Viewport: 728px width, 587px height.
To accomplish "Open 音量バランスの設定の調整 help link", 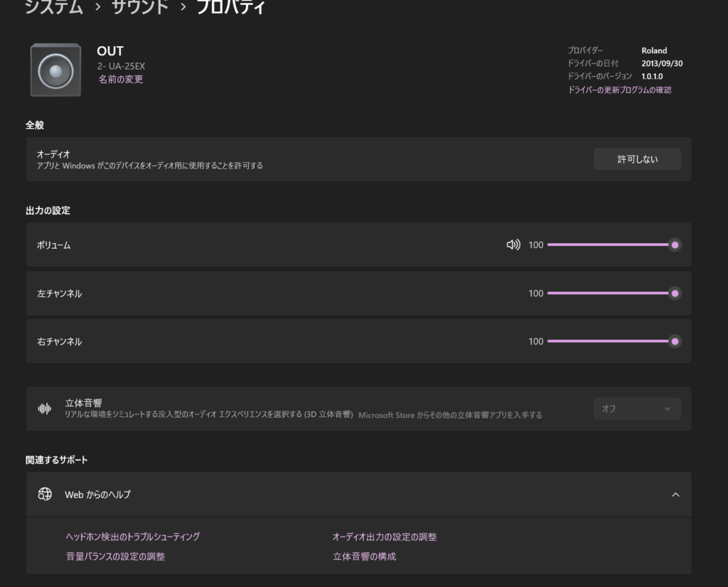I will (x=116, y=556).
